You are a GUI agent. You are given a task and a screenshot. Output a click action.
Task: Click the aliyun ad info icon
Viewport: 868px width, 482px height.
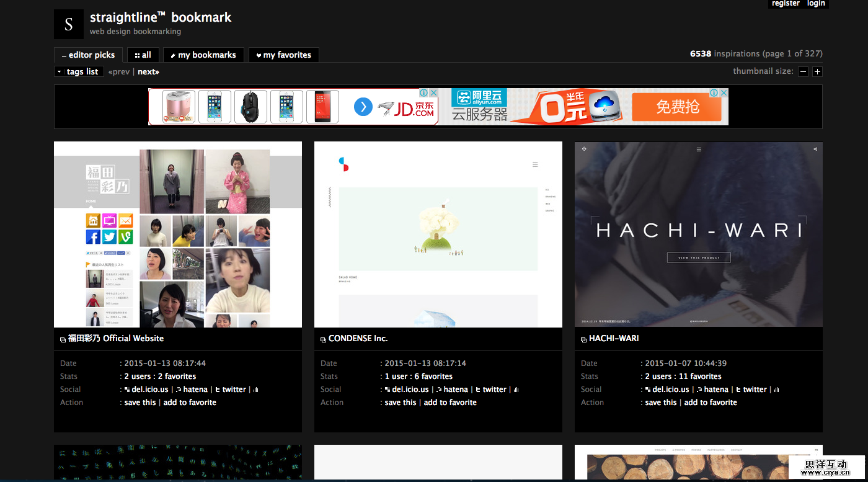tap(714, 93)
